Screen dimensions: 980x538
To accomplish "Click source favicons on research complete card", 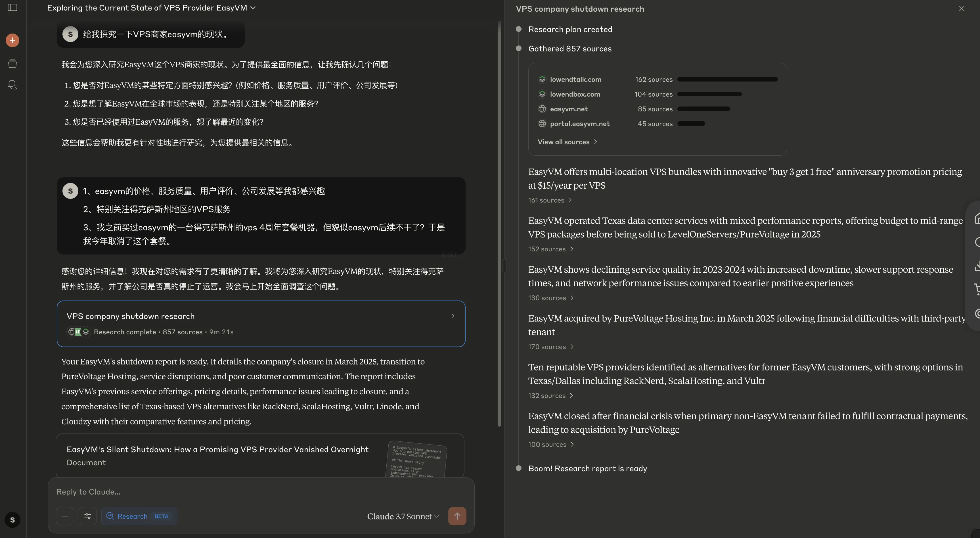I will pyautogui.click(x=78, y=332).
